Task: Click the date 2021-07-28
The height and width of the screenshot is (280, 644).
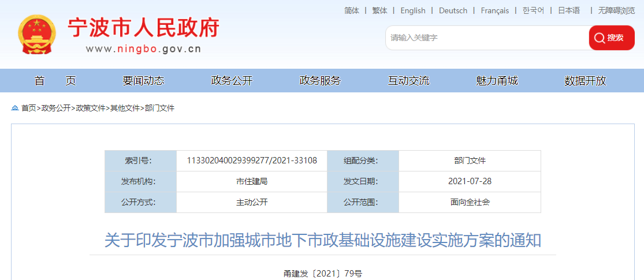Action: (470, 181)
